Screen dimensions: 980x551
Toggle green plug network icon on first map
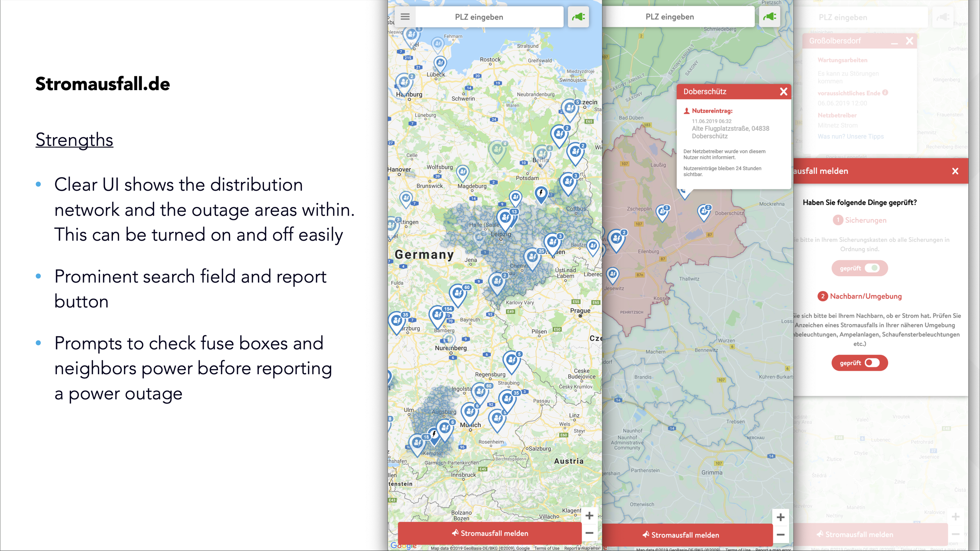click(x=578, y=17)
